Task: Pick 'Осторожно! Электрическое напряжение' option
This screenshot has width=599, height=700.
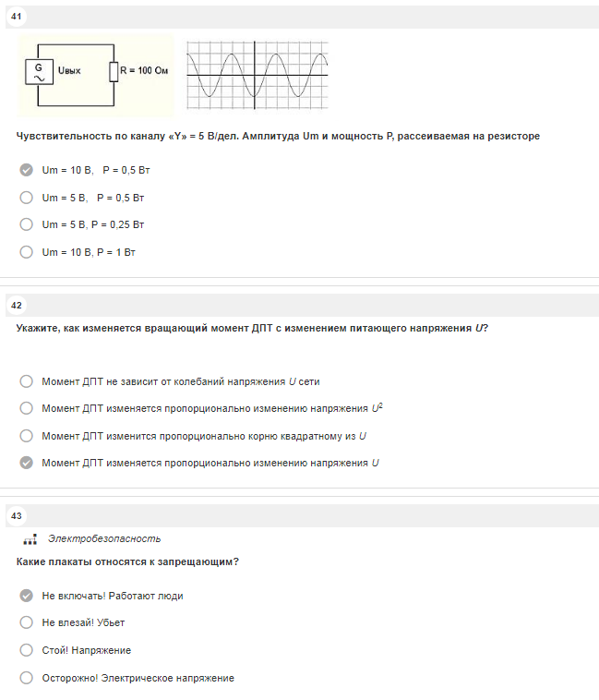Action: [x=27, y=678]
